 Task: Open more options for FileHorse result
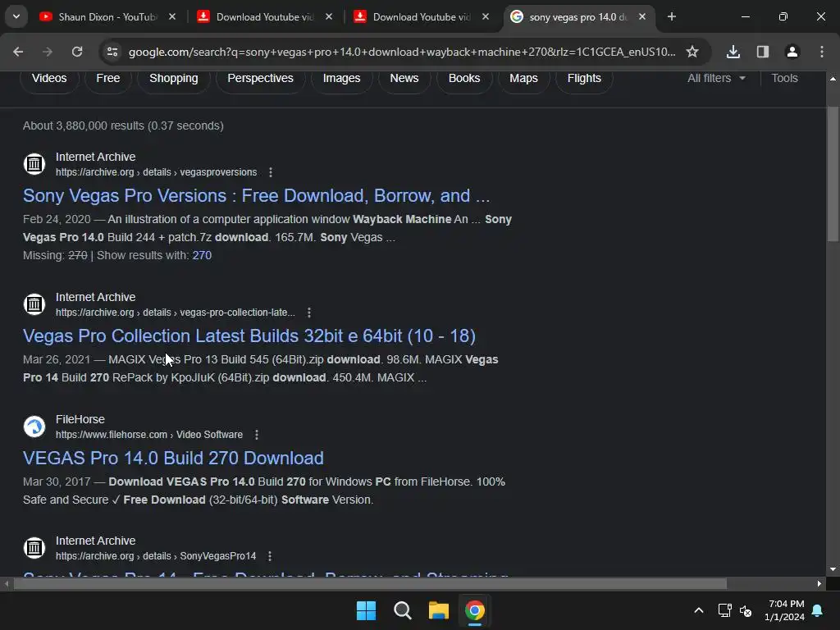[257, 435]
